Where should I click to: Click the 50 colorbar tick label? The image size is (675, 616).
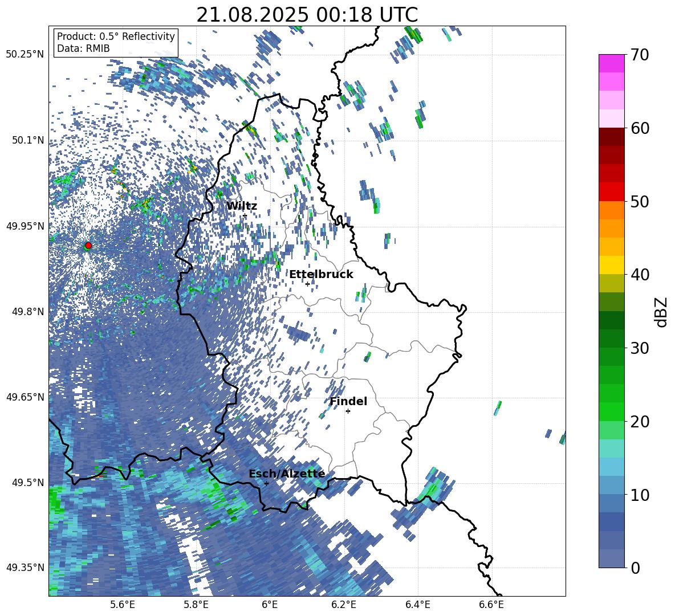point(640,201)
